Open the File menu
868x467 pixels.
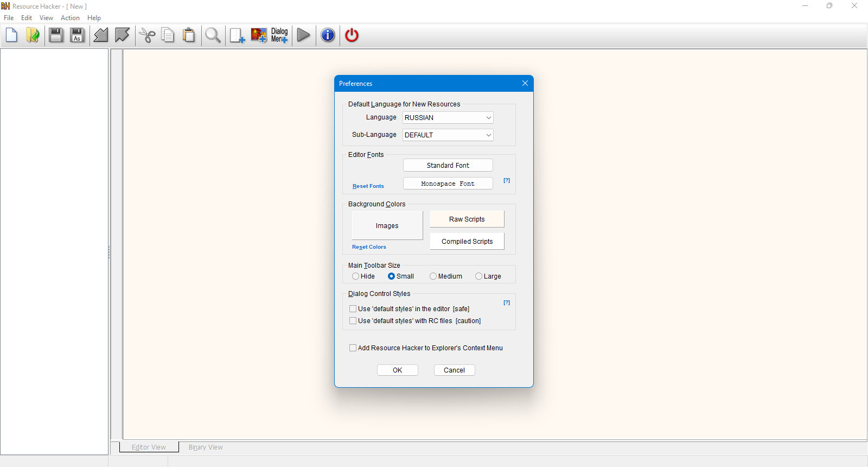(x=9, y=18)
